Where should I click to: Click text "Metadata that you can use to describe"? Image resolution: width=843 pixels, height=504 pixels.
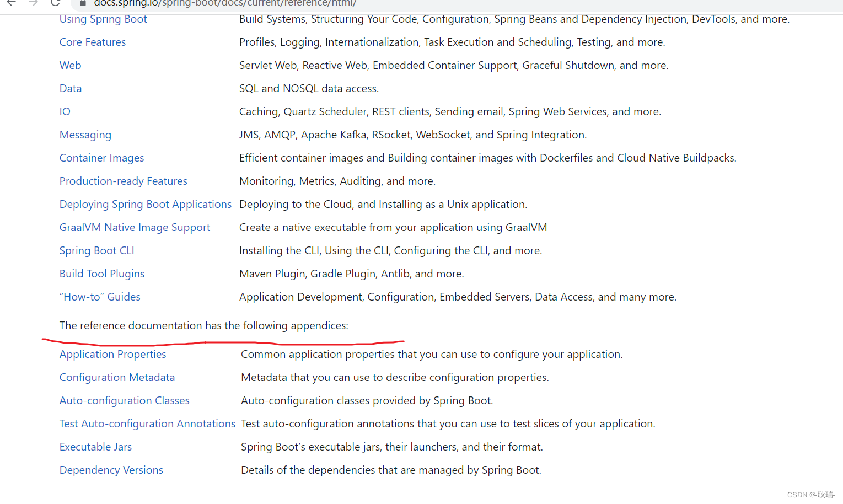click(334, 378)
